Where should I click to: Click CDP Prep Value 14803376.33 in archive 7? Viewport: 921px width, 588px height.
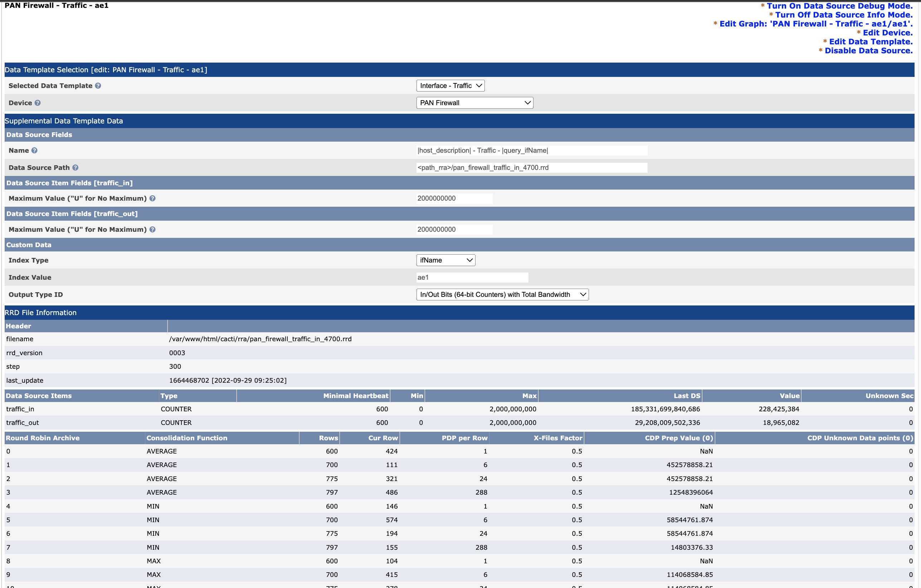[x=692, y=548]
